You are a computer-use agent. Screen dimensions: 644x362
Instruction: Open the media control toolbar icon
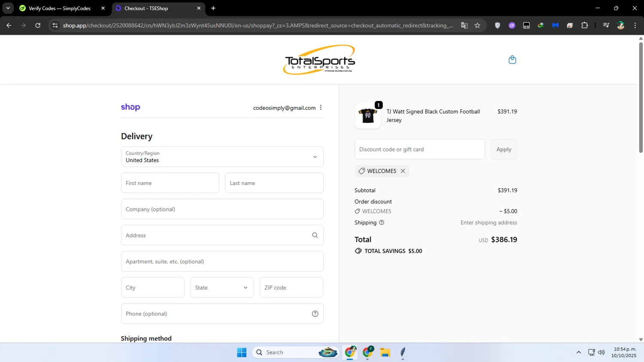pos(606,25)
